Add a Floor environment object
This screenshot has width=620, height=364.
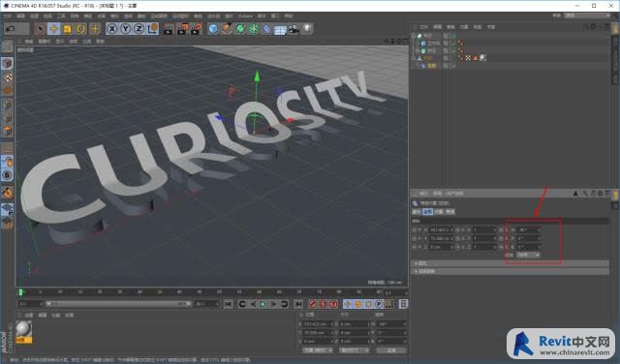[x=280, y=30]
